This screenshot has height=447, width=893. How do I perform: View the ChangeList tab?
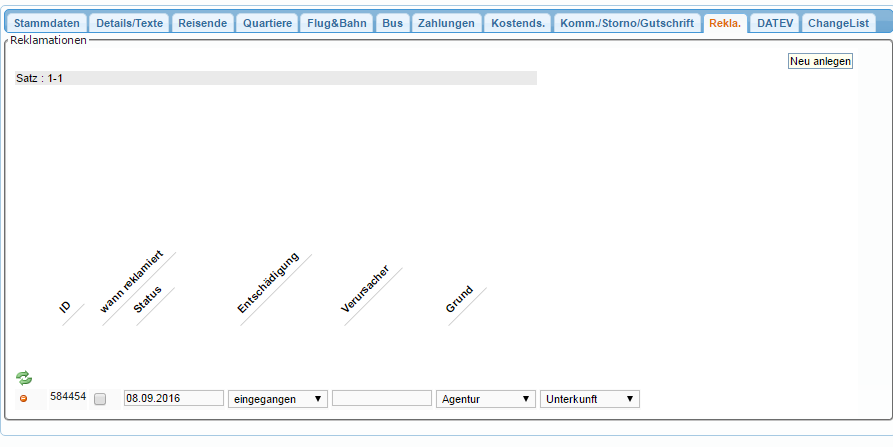839,23
